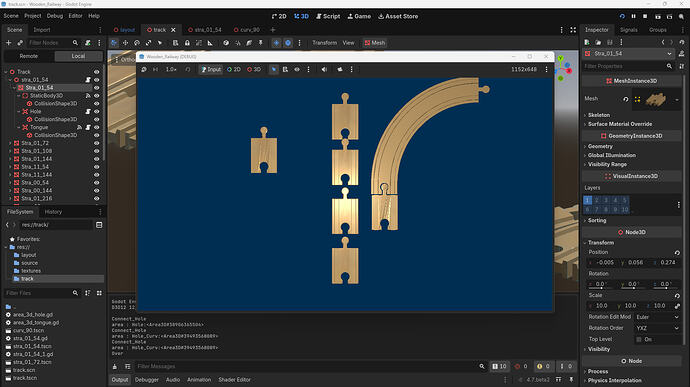Click the ruler mode icon in the 3D toolbar
The height and width of the screenshot is (387, 690).
coord(210,43)
